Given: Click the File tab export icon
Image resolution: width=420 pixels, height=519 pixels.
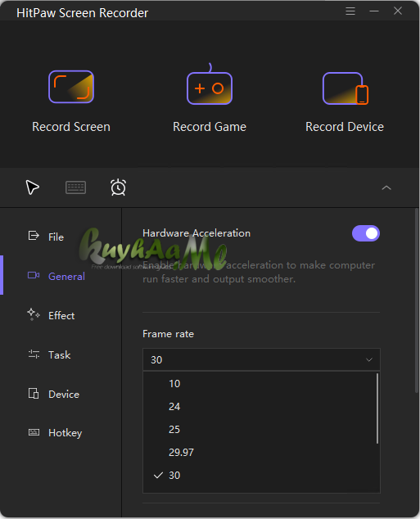Looking at the screenshot, I should [x=34, y=236].
